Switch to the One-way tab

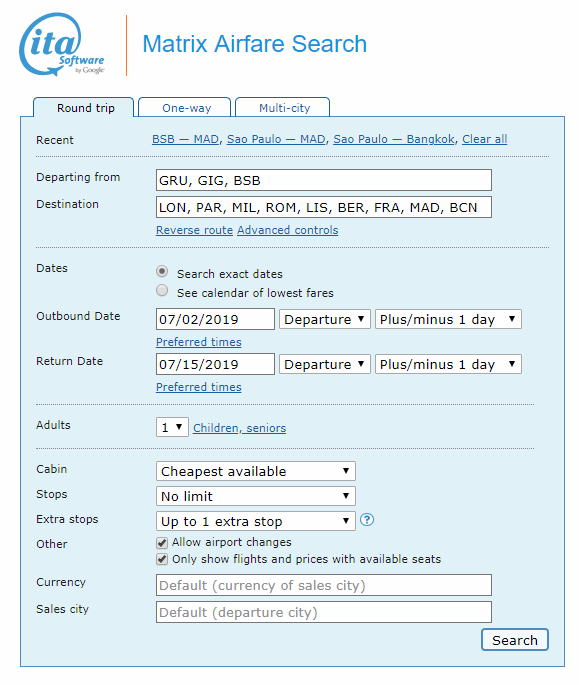[187, 107]
